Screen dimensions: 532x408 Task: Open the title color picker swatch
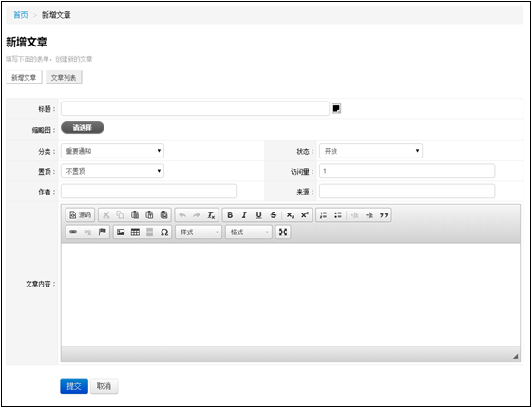point(336,108)
